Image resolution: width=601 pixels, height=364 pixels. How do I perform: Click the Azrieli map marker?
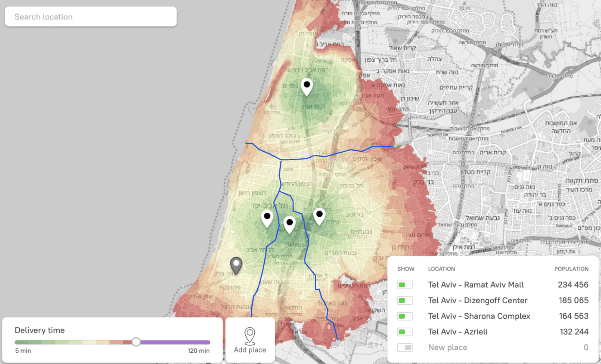click(x=319, y=214)
